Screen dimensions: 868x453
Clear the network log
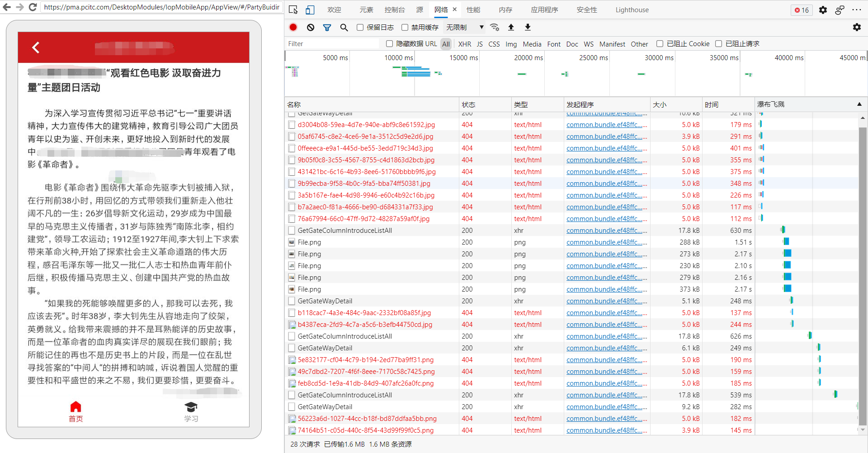coord(310,27)
